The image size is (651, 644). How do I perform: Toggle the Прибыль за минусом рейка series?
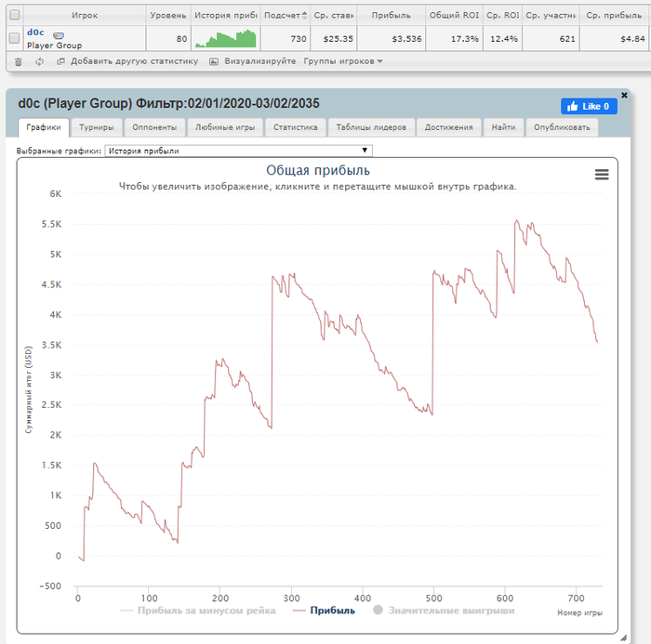point(197,611)
